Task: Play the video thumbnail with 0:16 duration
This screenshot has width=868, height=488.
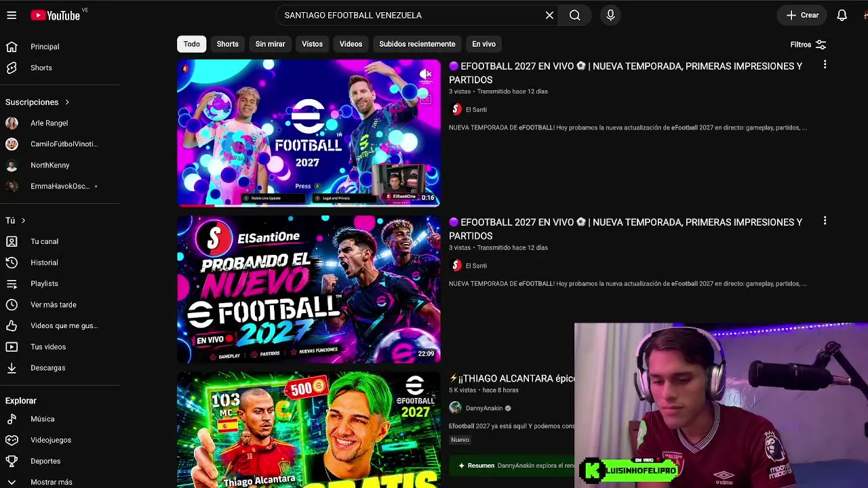Action: point(309,133)
